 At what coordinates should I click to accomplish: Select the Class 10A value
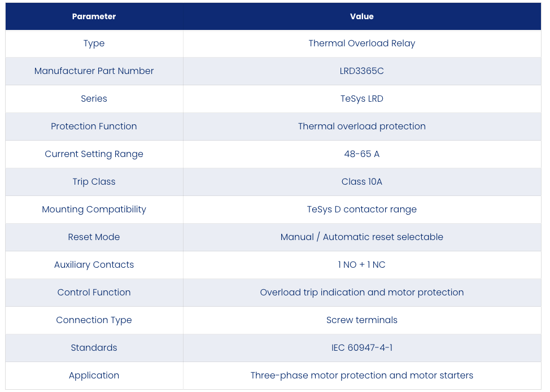tap(361, 182)
